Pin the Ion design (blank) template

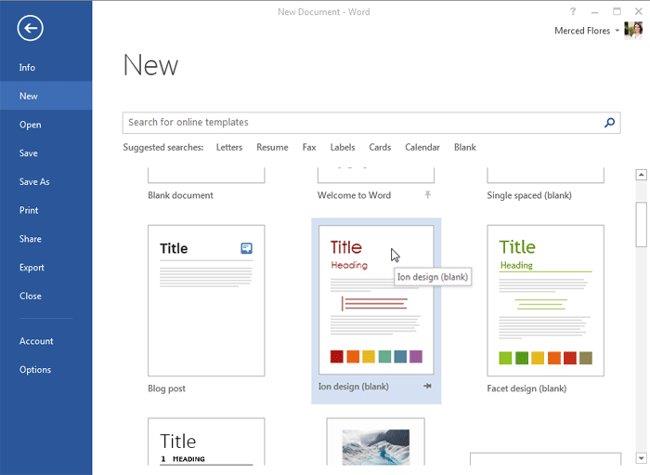tap(427, 386)
